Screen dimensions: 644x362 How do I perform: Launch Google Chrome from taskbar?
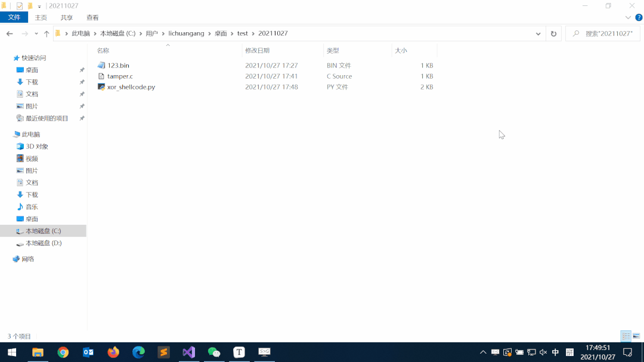(63, 352)
